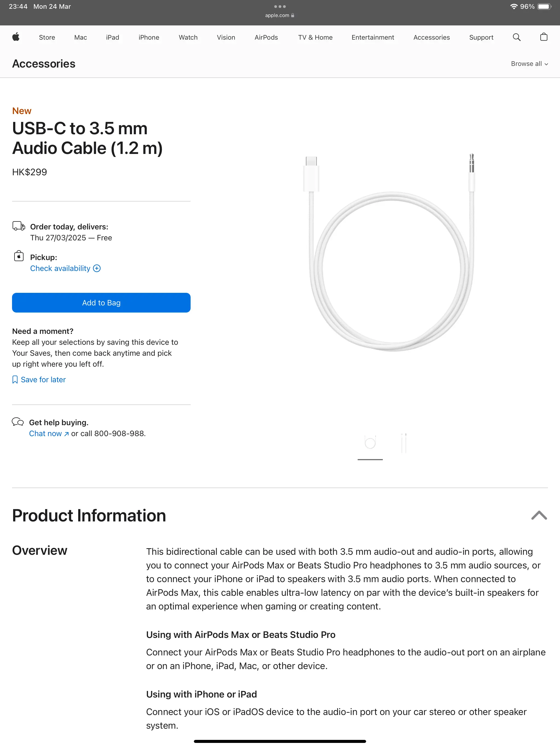Open the AirPods menu item
Viewport: 560px width, 747px height.
click(x=266, y=37)
